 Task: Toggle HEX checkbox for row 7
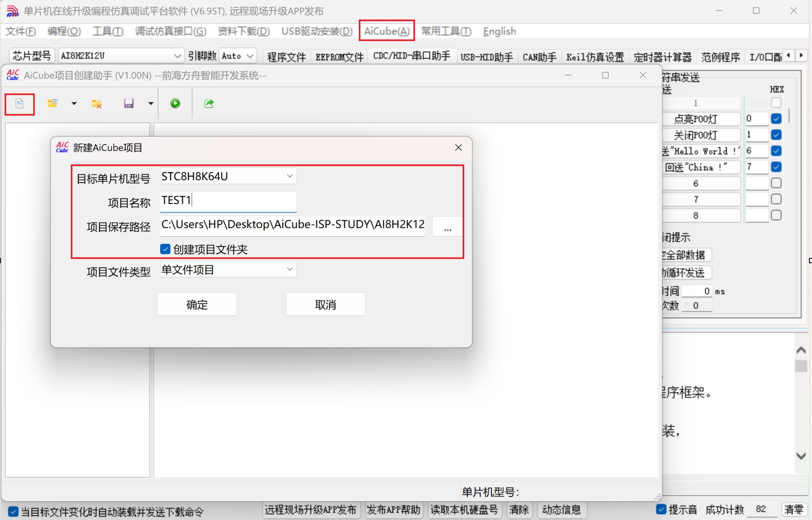pos(776,199)
